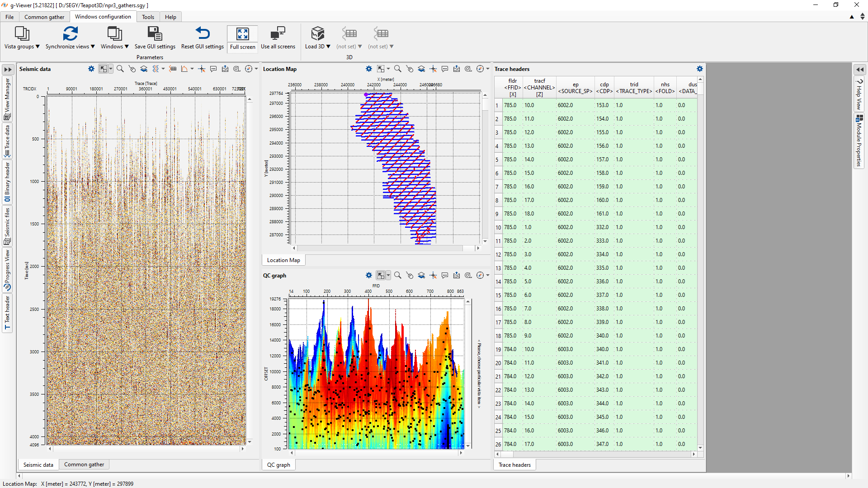Toggle selection mode button in QC graph toolbar
Viewport: 868px width, 488px height.
click(381, 275)
